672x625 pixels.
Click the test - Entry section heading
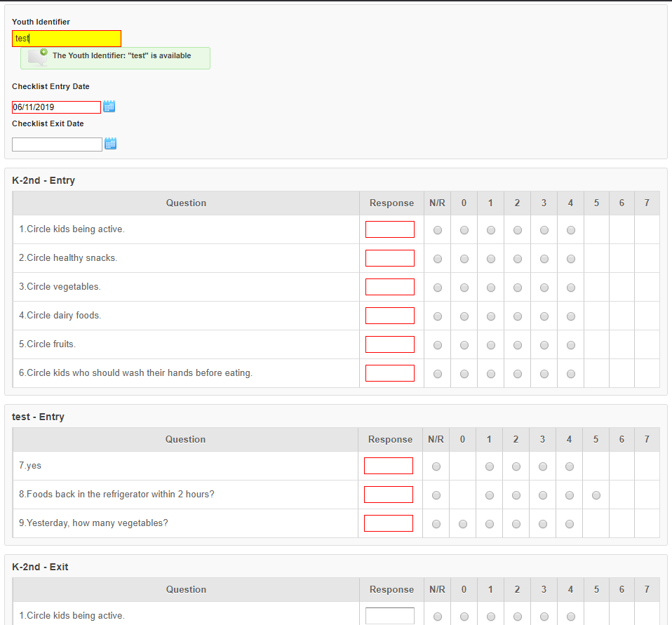[38, 417]
